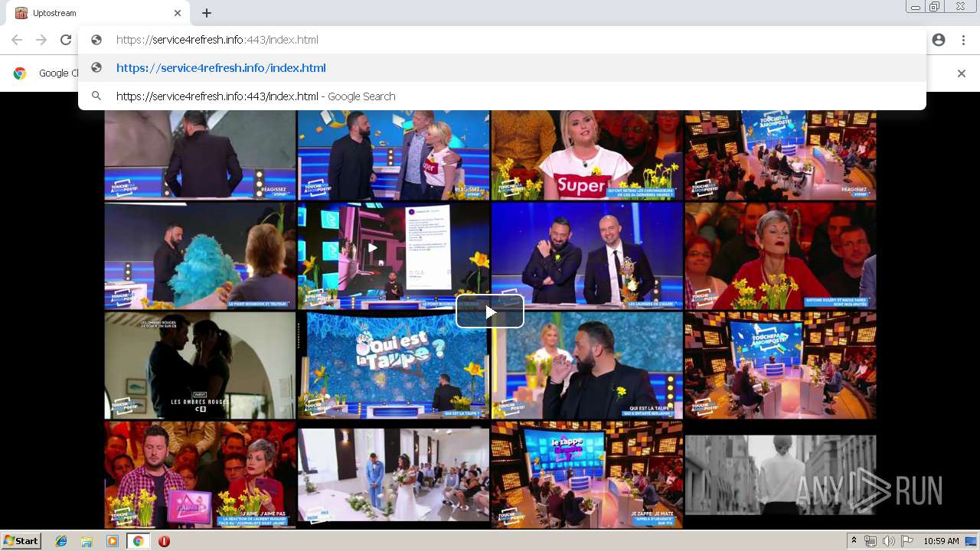Open the bearded man in black 'Qui est la taupe' thumbnail

586,365
